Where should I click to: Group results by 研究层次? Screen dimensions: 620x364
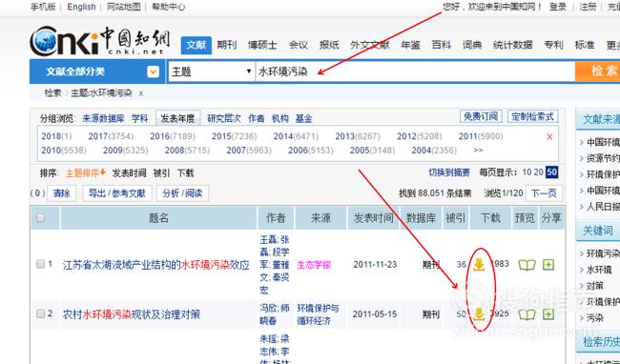224,118
